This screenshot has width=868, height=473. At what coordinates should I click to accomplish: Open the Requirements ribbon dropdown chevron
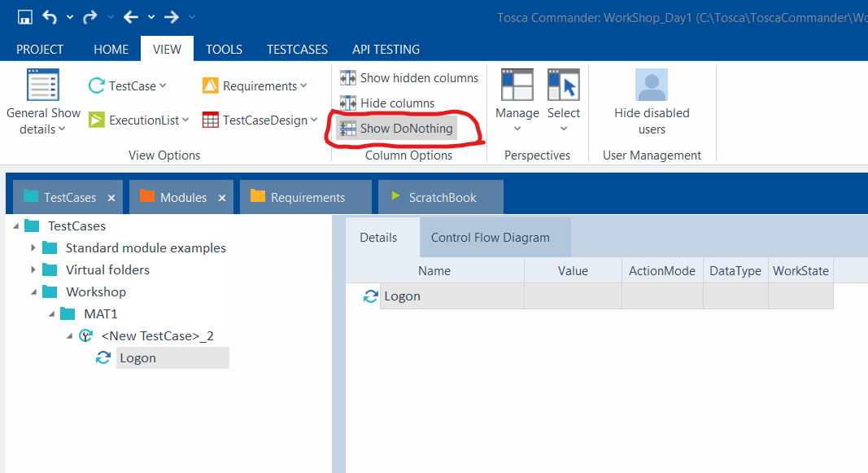[x=303, y=85]
